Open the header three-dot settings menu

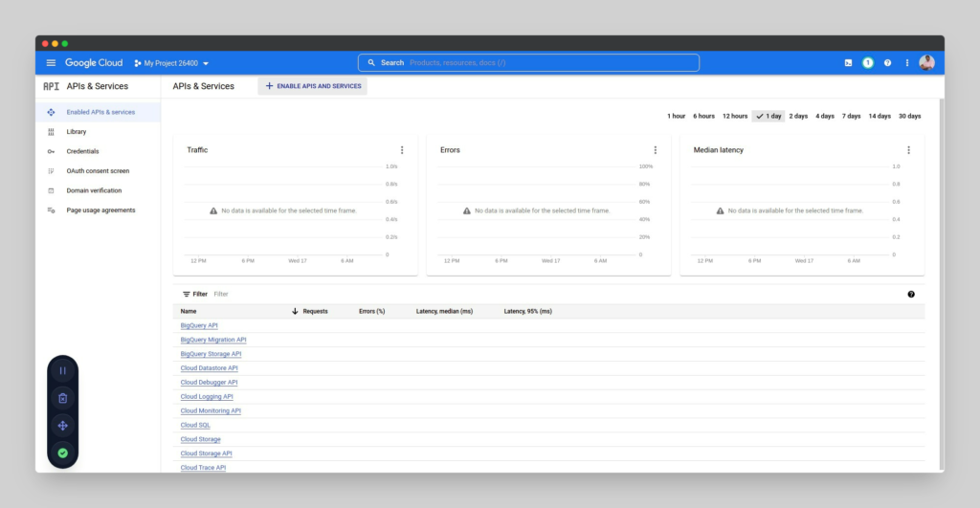[x=907, y=63]
